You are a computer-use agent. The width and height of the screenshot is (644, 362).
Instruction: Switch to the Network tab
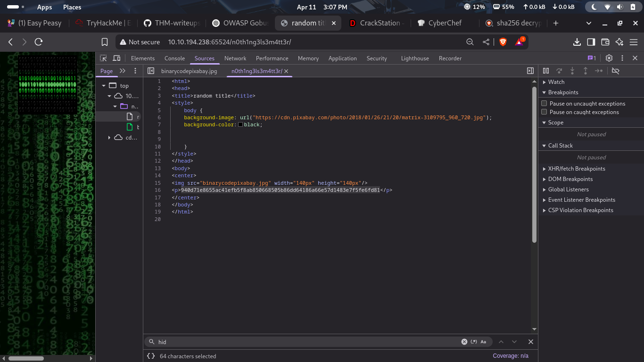pos(235,58)
